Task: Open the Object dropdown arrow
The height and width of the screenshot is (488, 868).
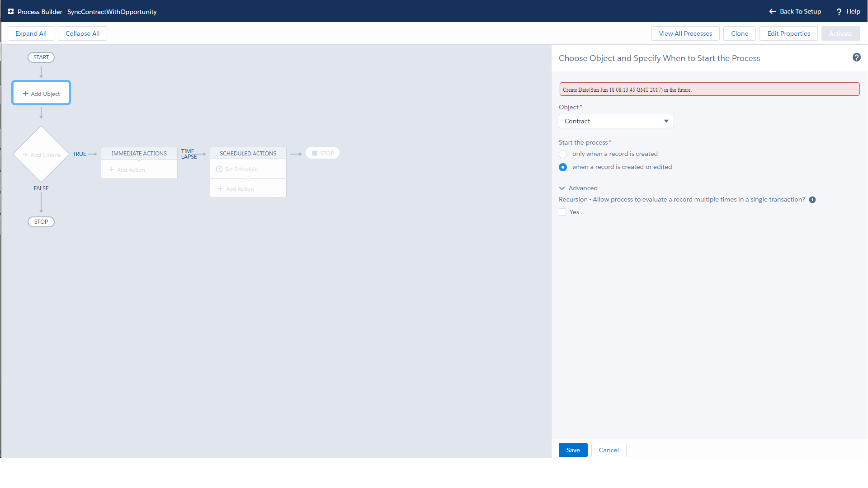Action: [666, 121]
